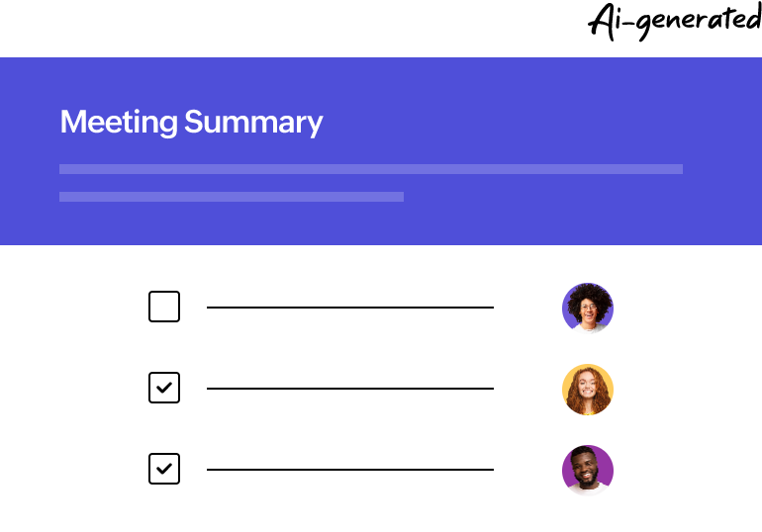The width and height of the screenshot is (762, 532).
Task: Open the second task's text line
Action: 349,389
